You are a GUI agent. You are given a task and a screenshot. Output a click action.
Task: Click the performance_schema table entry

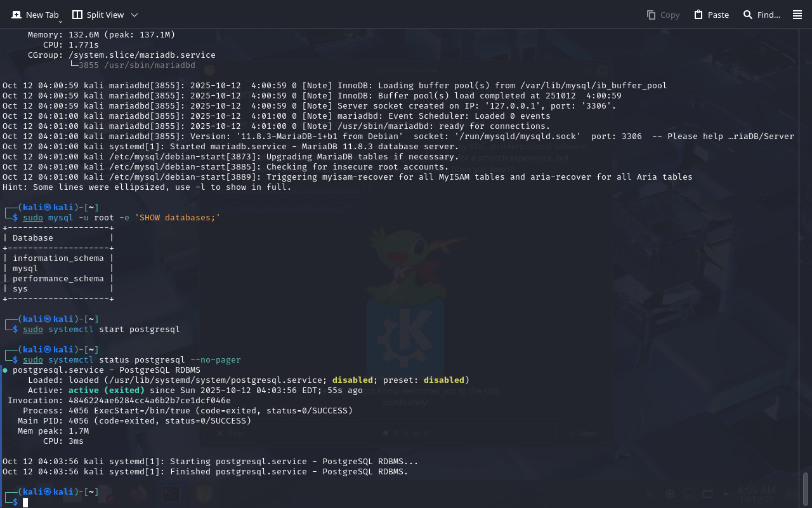click(x=58, y=279)
